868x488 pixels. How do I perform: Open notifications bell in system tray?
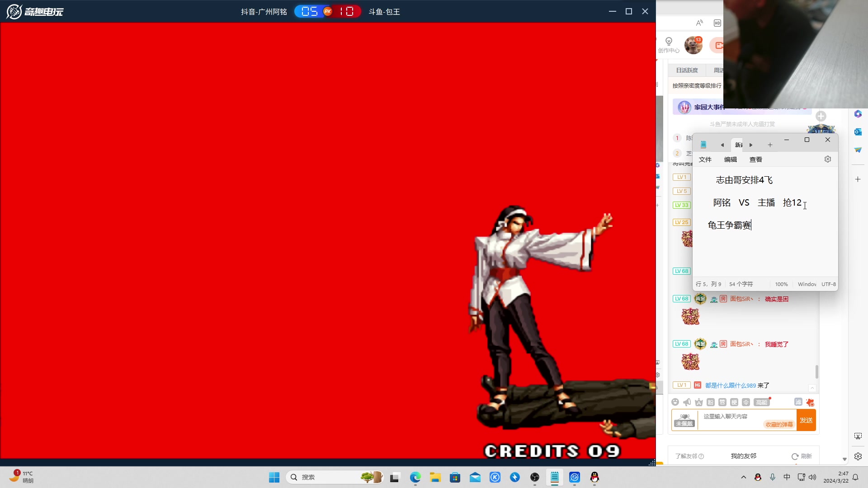coord(855,477)
